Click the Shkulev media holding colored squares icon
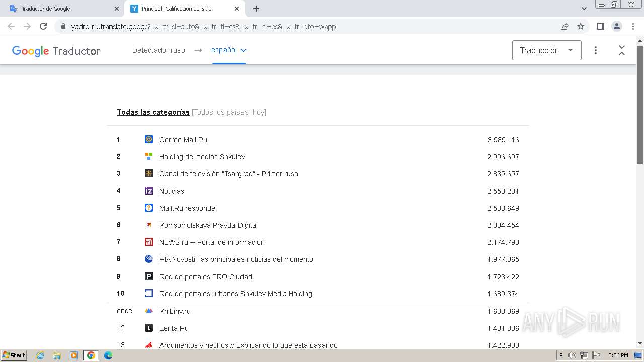Image resolution: width=644 pixels, height=362 pixels. click(149, 157)
